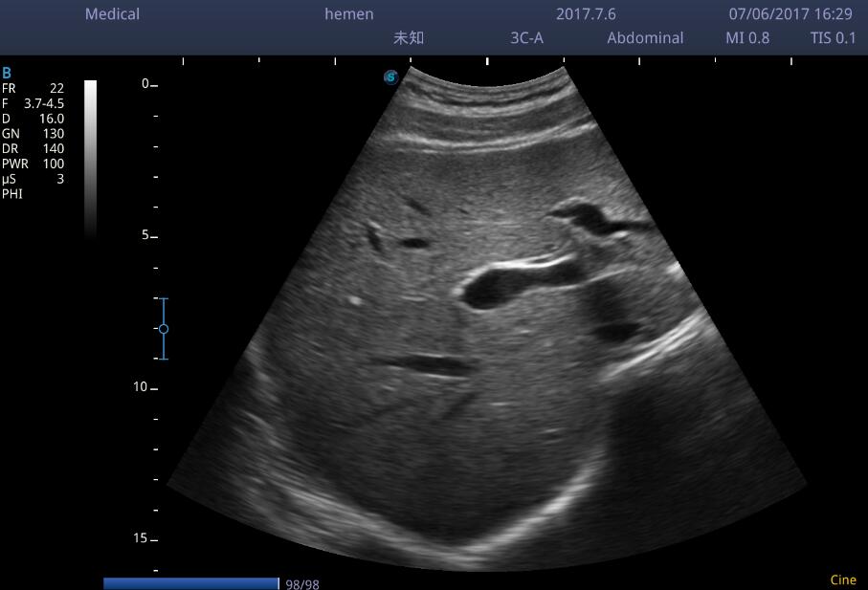Click the probe orientation marker icon
Image resolution: width=868 pixels, height=590 pixels.
[390, 76]
